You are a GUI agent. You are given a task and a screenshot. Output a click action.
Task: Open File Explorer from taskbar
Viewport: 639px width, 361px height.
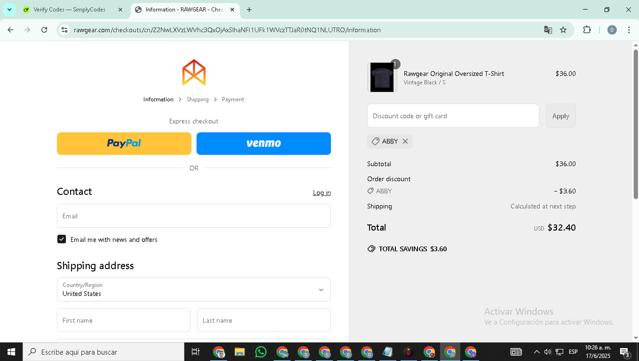240,352
